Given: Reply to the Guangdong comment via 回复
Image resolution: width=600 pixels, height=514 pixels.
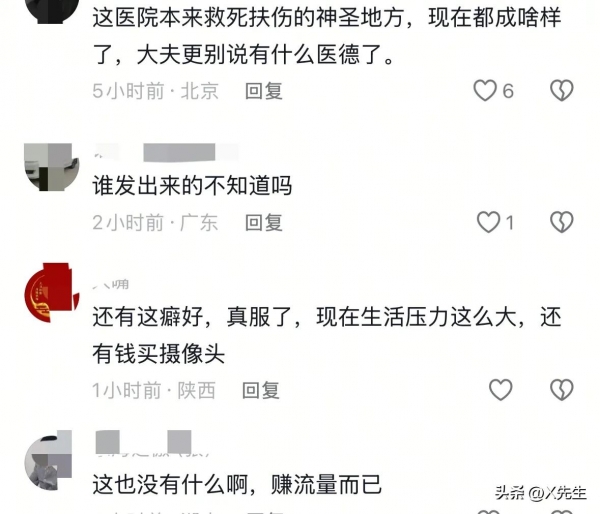Looking at the screenshot, I should [264, 223].
